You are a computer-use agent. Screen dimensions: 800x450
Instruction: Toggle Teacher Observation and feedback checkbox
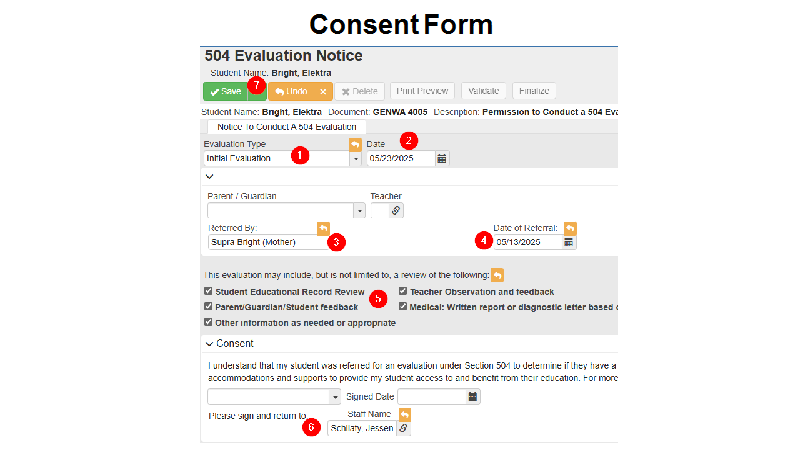point(403,291)
